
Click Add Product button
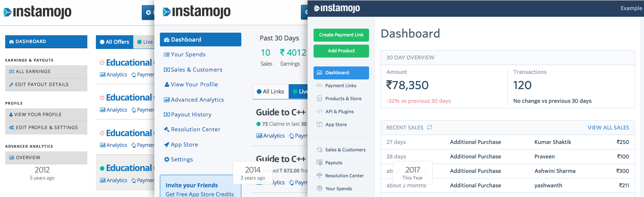point(341,51)
